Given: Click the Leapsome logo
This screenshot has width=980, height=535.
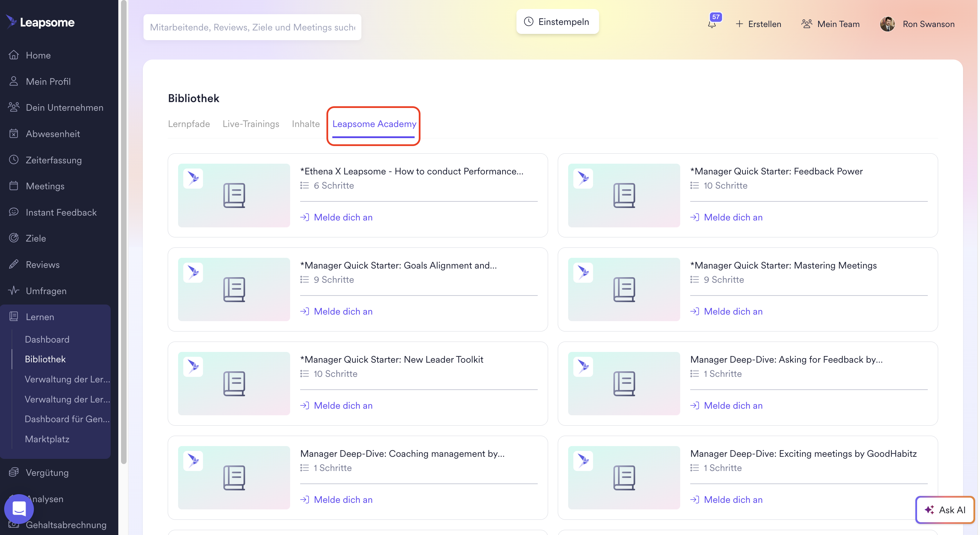Looking at the screenshot, I should click(40, 22).
